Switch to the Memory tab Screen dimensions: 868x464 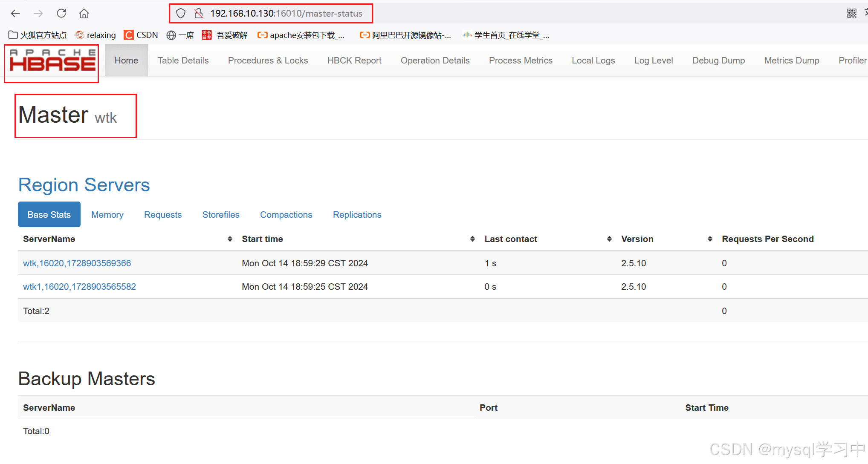coord(107,215)
